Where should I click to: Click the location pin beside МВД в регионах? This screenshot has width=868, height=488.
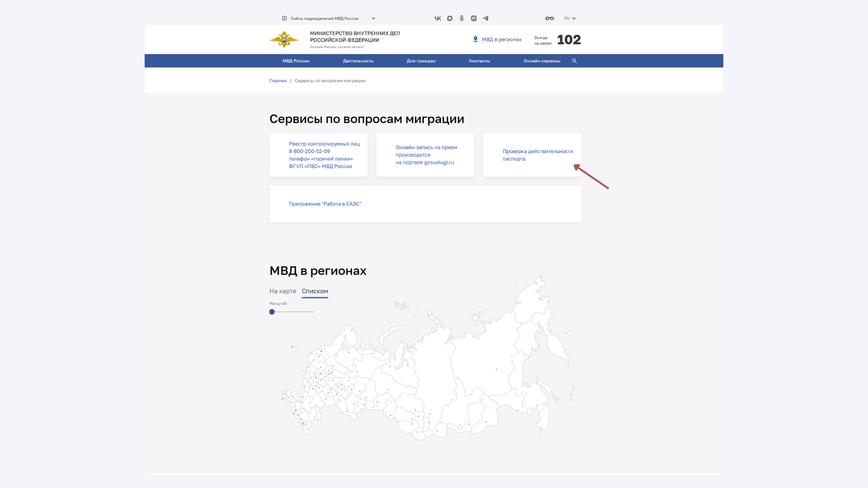[x=476, y=39]
